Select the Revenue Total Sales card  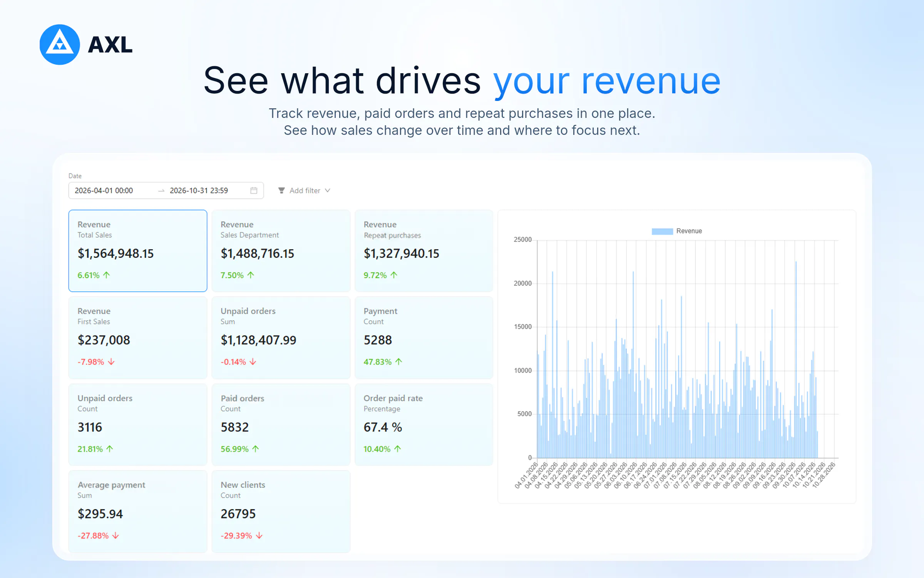click(x=138, y=251)
